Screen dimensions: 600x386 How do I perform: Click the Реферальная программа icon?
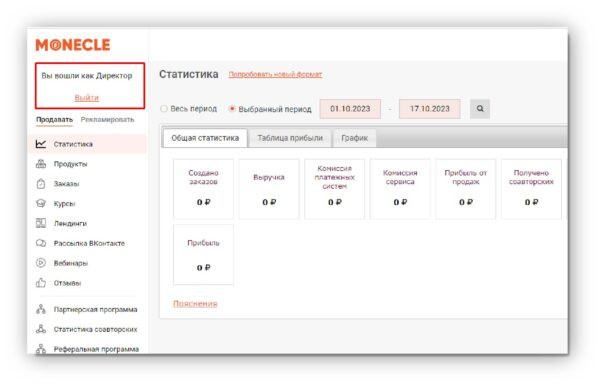click(41, 349)
